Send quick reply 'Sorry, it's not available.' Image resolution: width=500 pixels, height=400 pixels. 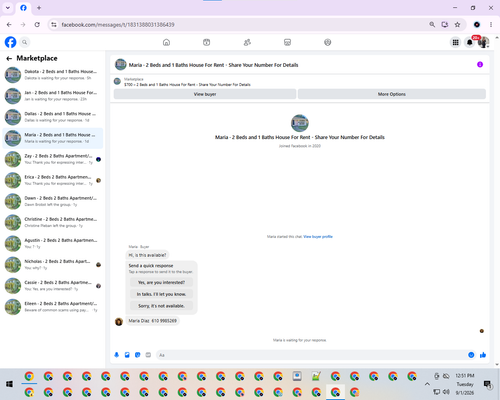tap(161, 306)
